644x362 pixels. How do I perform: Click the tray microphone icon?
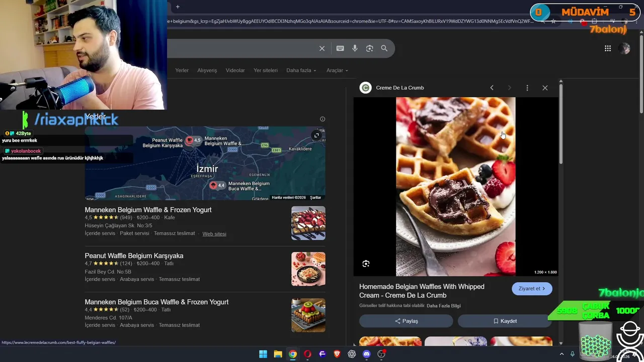(x=573, y=354)
